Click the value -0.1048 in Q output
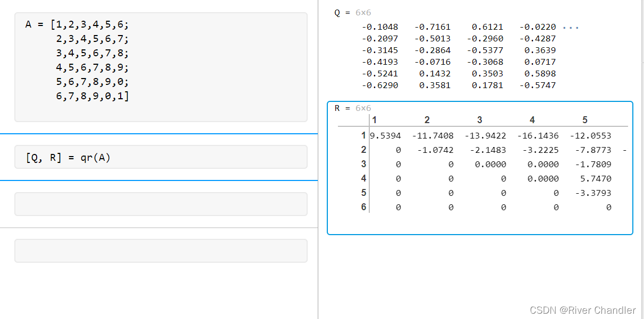 [379, 27]
